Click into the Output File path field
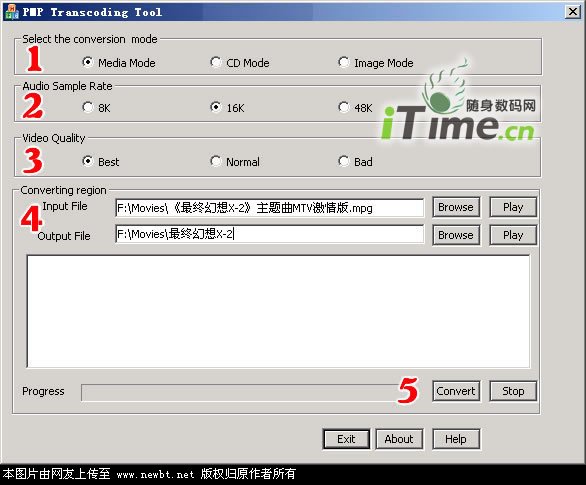 coord(269,234)
